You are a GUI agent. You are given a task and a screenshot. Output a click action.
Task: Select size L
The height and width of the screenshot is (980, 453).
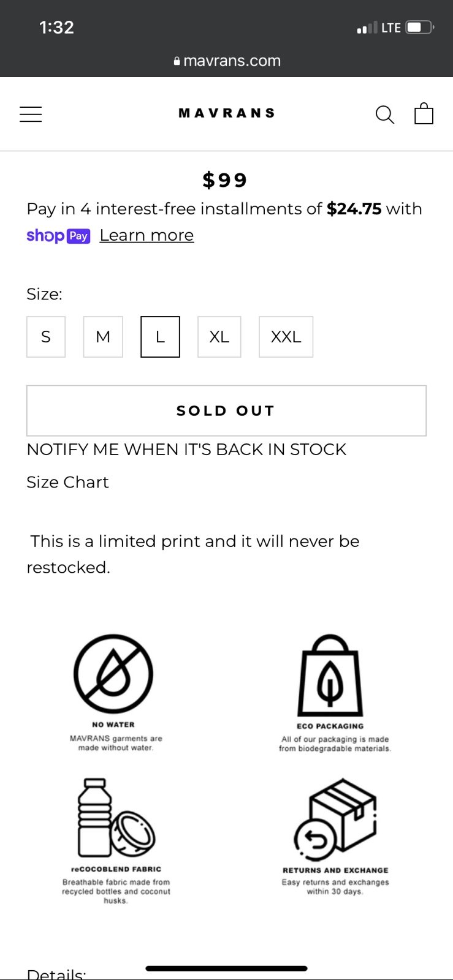(x=160, y=337)
